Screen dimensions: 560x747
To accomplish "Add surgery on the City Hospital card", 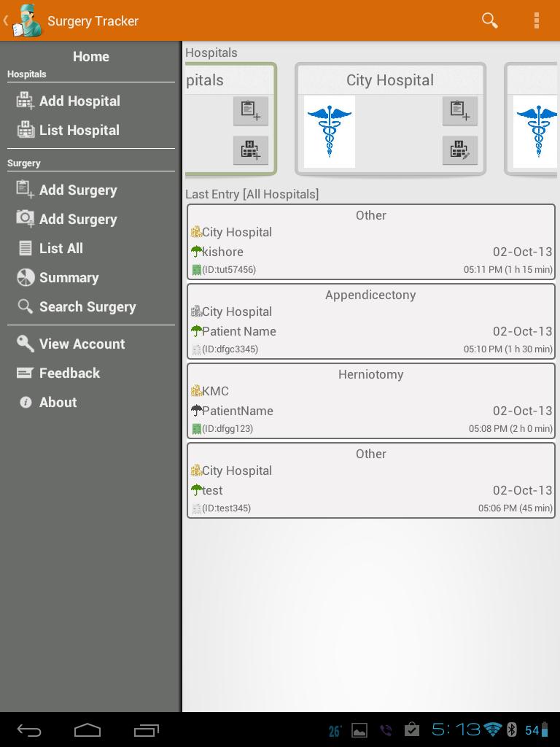I will click(459, 111).
